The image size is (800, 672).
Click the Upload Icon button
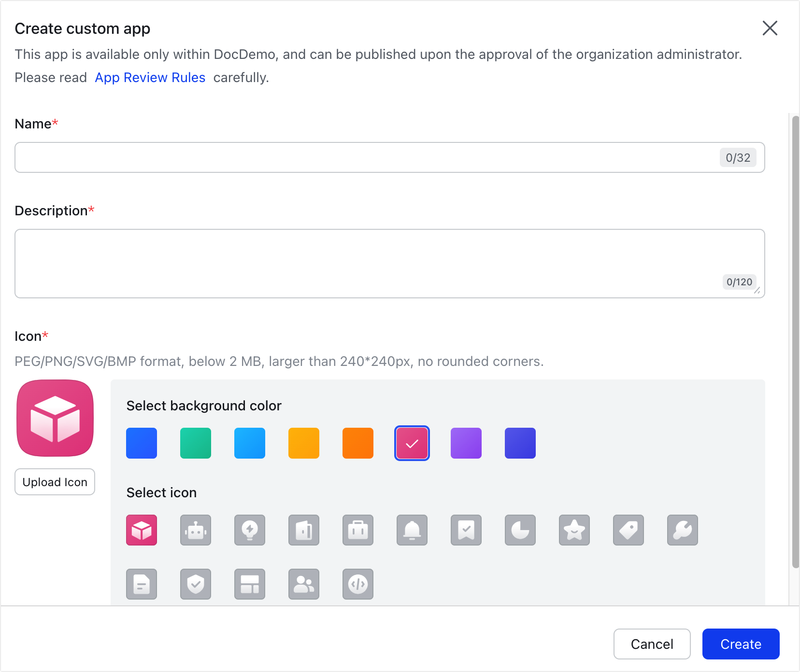[55, 482]
